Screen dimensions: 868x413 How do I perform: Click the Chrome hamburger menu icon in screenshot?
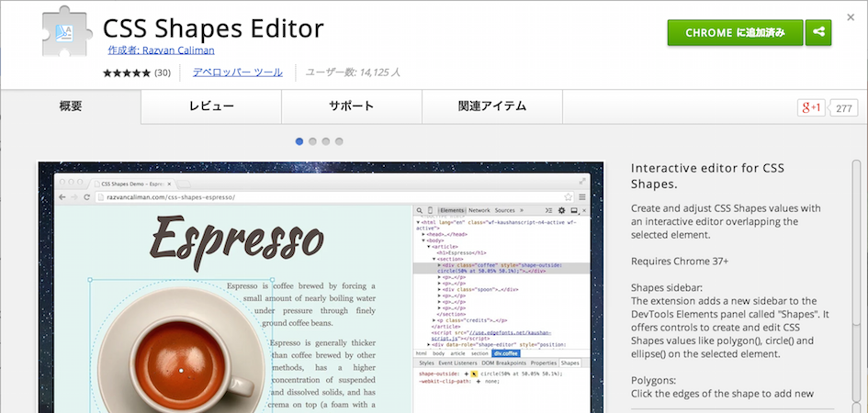582,197
